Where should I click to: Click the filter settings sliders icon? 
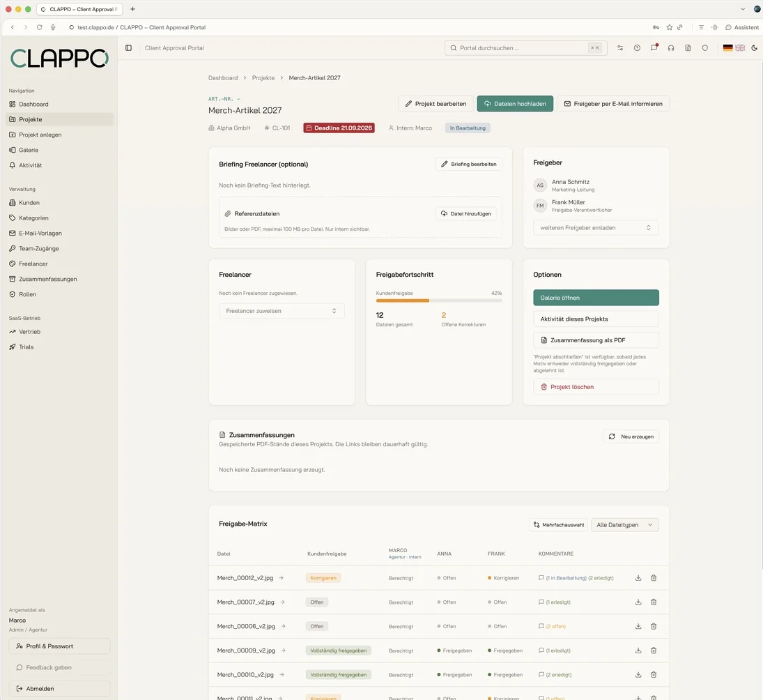(620, 47)
